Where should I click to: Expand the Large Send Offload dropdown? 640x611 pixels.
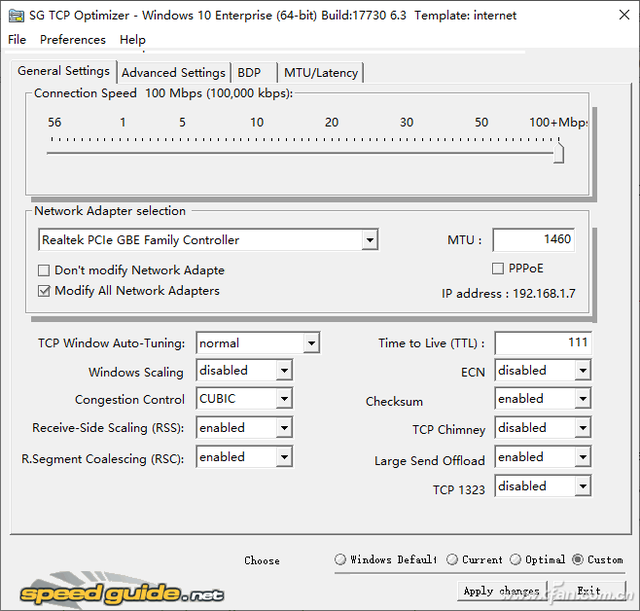point(583,457)
